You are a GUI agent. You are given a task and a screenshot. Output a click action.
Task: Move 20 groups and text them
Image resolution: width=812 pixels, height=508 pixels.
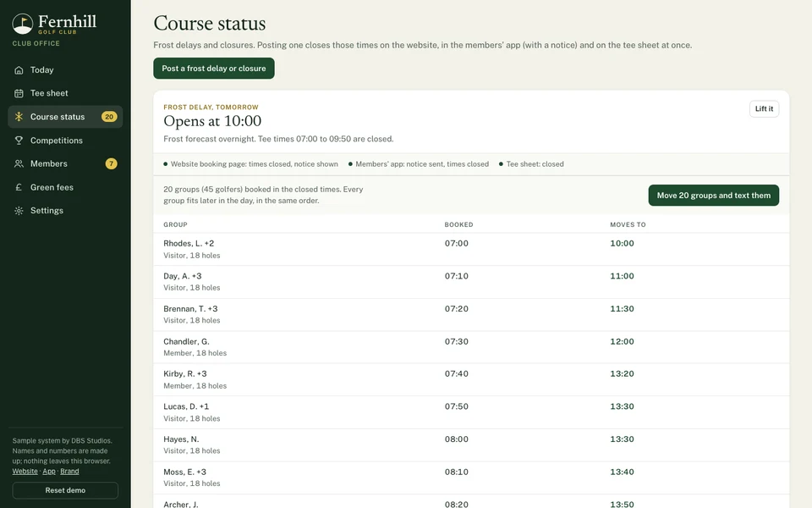tap(714, 196)
